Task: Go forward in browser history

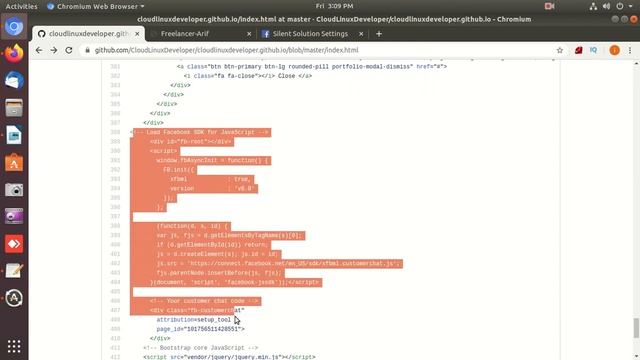Action: point(54,50)
